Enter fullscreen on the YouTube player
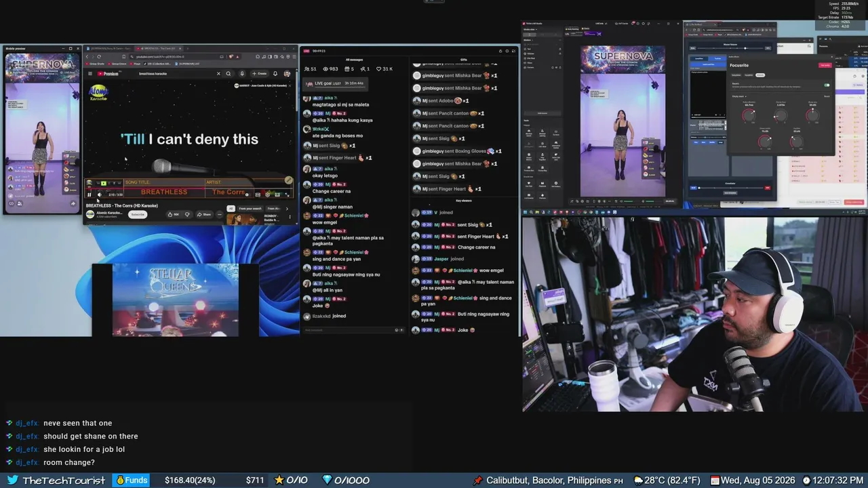The width and height of the screenshot is (868, 488). (286, 195)
